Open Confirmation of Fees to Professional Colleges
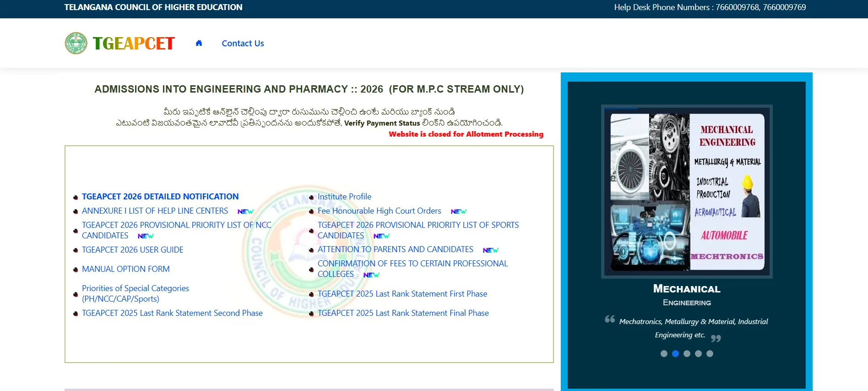The height and width of the screenshot is (391, 868). [412, 269]
